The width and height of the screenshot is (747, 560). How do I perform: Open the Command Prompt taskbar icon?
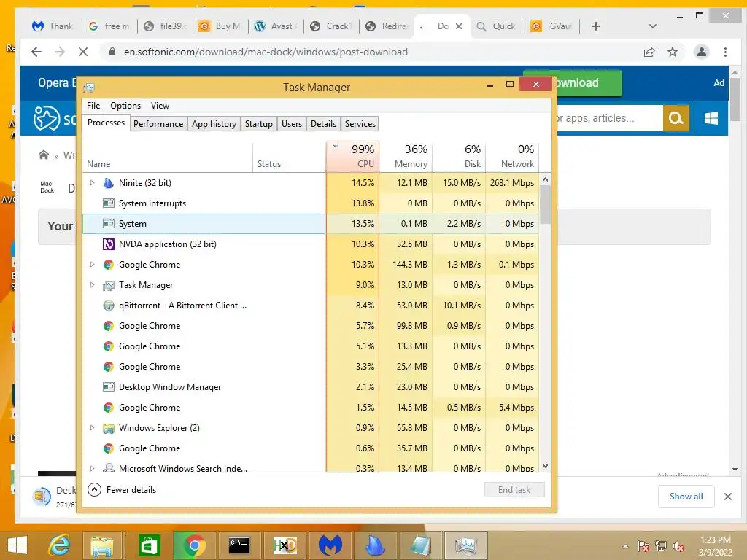[x=239, y=545]
